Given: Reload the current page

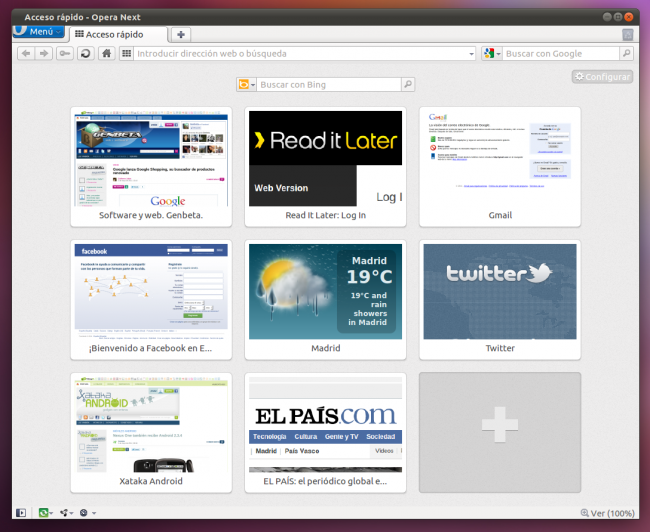Looking at the screenshot, I should 86,53.
